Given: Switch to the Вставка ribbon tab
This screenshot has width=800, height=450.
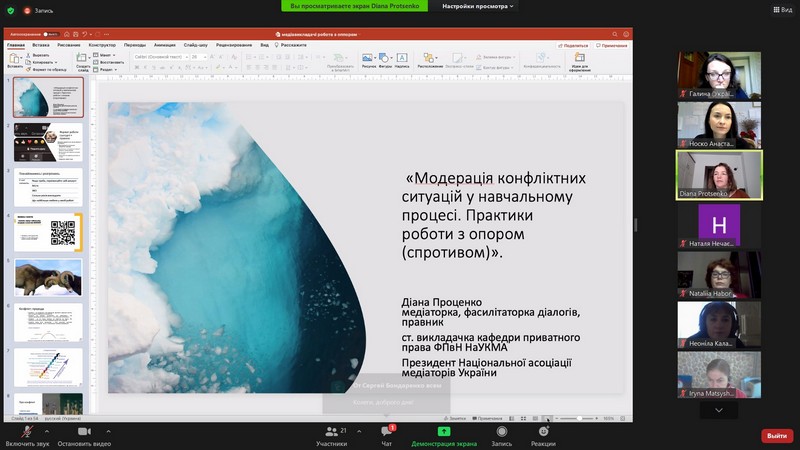Looking at the screenshot, I should (x=40, y=45).
